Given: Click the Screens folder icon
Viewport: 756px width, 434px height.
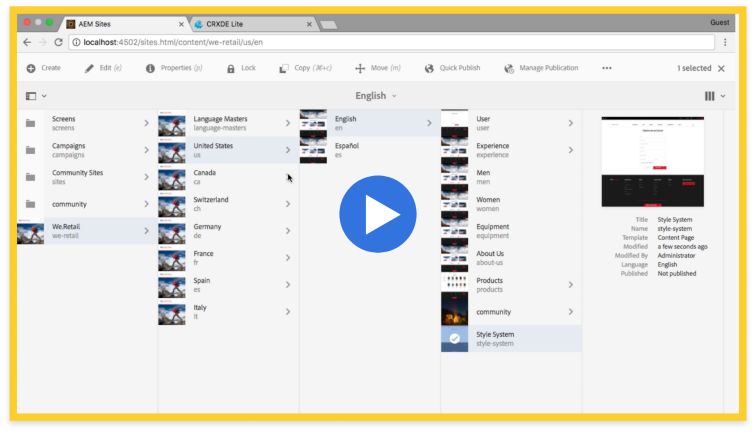Looking at the screenshot, I should (x=30, y=123).
